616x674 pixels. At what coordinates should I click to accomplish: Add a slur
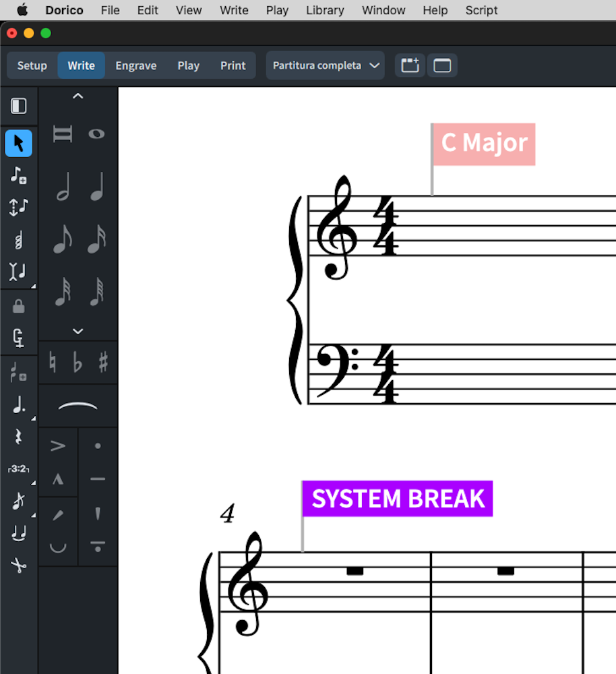click(x=78, y=406)
